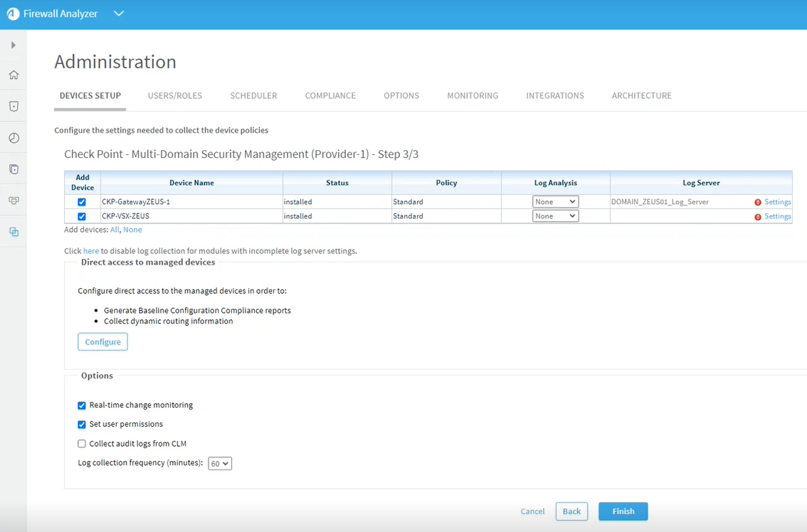Enable Collect audit logs from CLM

pos(82,444)
